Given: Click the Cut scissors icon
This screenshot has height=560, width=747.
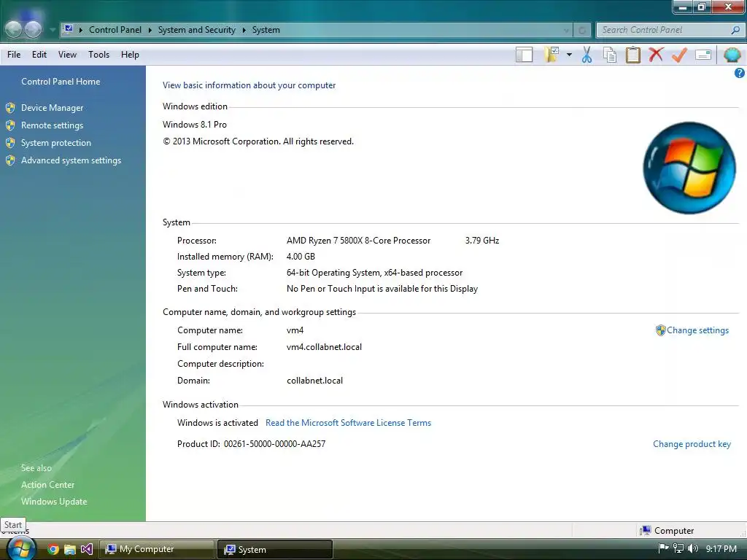Looking at the screenshot, I should [587, 55].
